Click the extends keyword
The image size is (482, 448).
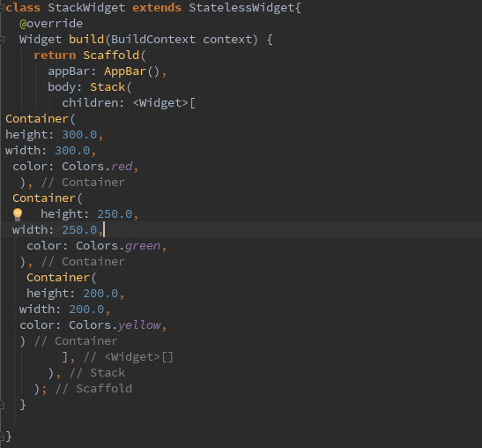click(157, 8)
